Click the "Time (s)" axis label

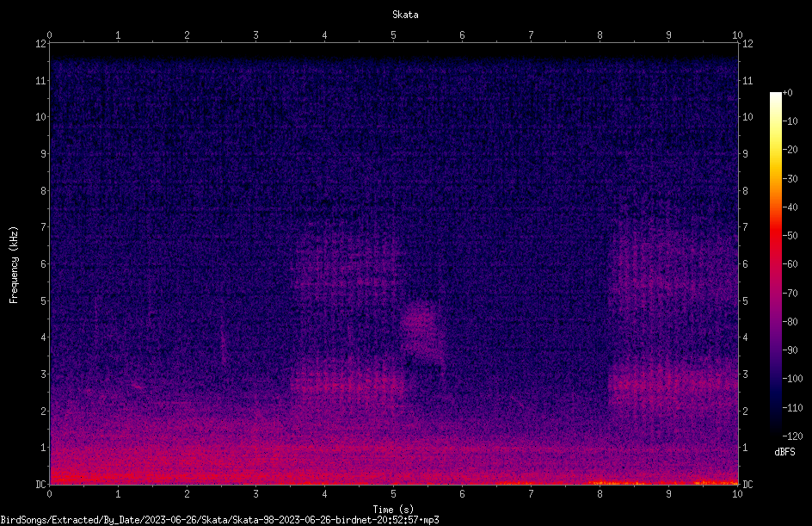click(x=393, y=510)
